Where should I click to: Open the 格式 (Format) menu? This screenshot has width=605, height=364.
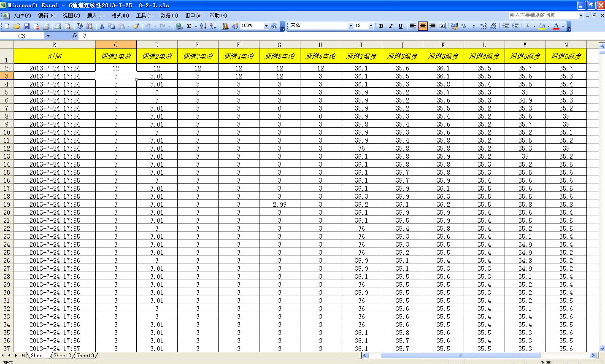tap(120, 16)
